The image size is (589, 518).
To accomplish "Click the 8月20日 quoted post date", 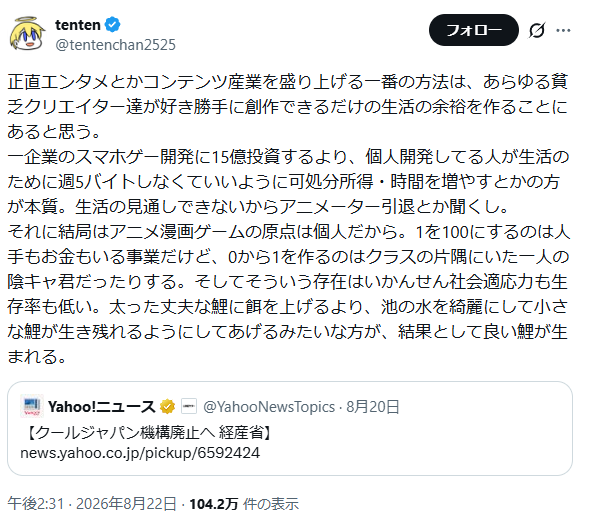I will [372, 407].
